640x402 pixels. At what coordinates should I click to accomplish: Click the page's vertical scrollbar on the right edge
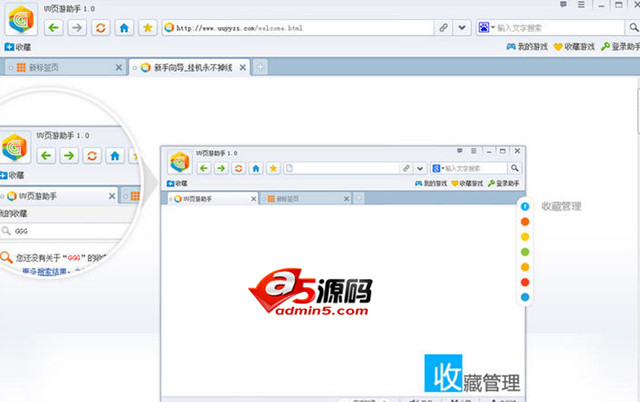638,111
